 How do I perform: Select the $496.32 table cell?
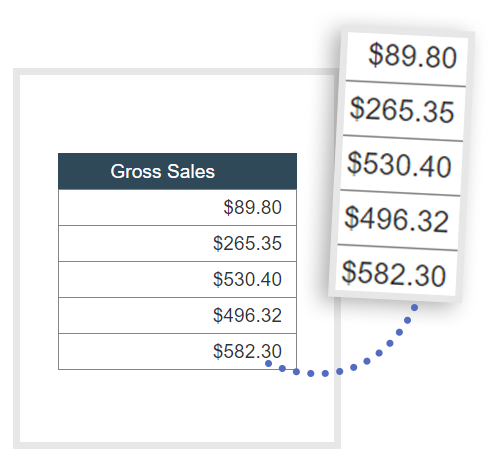177,315
